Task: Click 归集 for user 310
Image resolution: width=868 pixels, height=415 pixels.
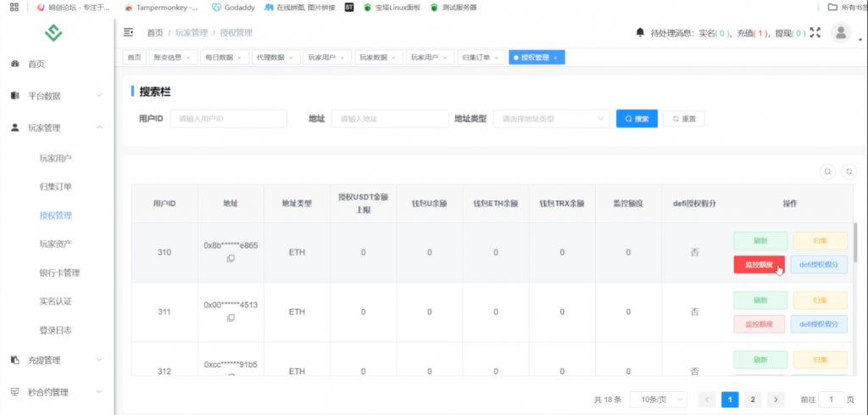Action: coord(820,241)
